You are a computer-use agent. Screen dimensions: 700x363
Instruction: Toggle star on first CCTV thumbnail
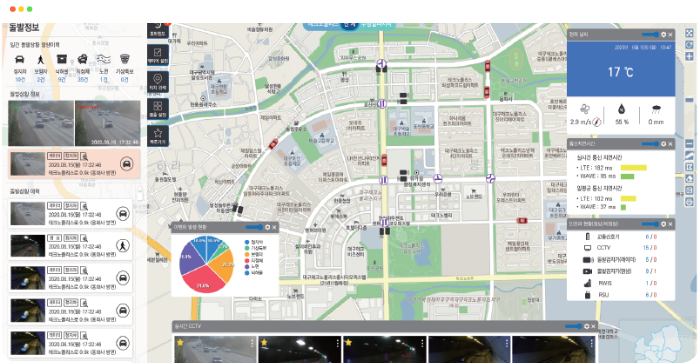pyautogui.click(x=180, y=342)
